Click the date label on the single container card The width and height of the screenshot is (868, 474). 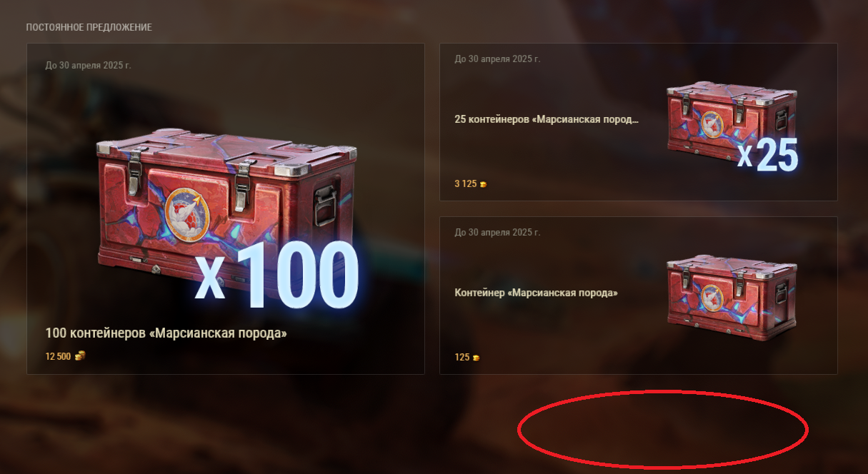click(497, 232)
